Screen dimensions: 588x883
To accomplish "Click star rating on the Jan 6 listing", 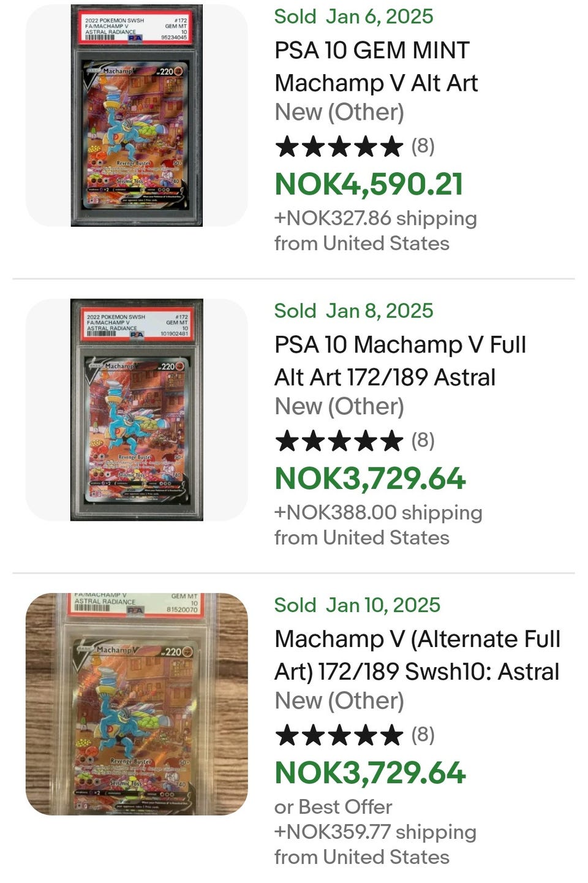I will (339, 147).
